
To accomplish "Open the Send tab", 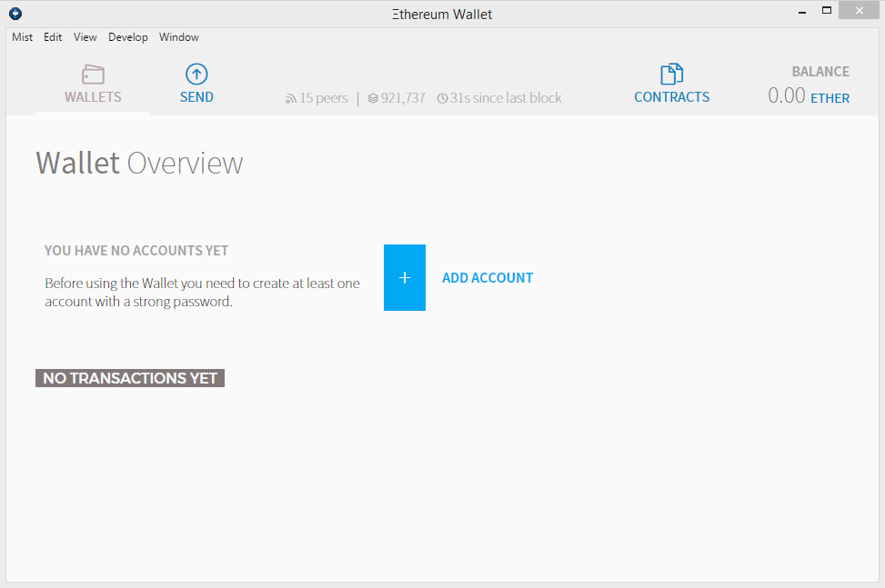I will click(x=196, y=85).
